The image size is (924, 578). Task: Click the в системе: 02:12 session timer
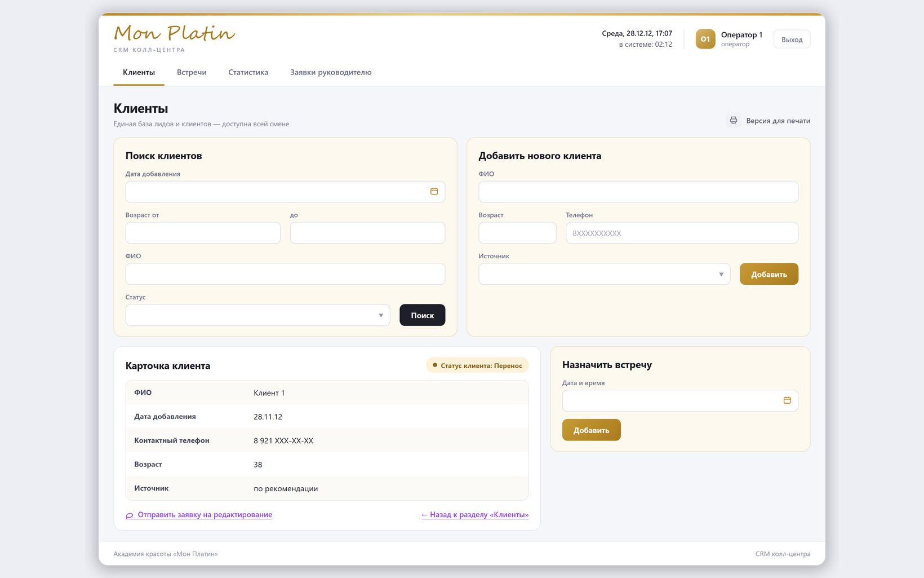645,45
